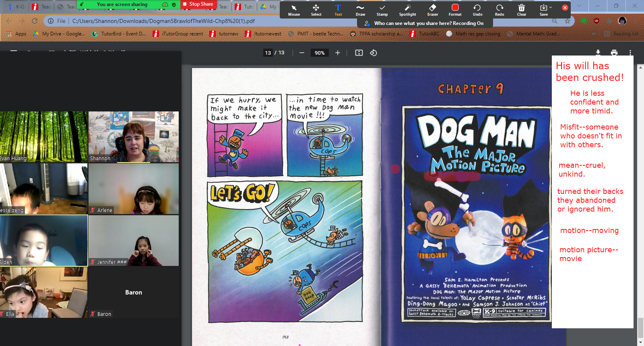Activate the Text annotation tool
Viewport: 644px width, 346px height.
click(x=338, y=10)
